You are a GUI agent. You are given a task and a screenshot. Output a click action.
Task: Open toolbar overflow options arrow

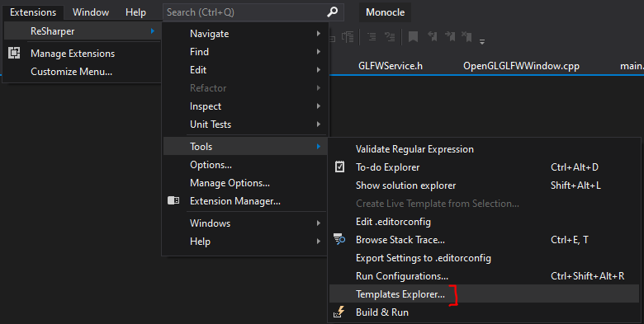point(482,41)
